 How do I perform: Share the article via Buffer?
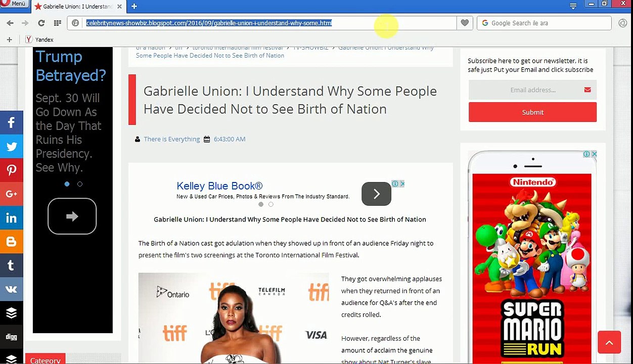(x=11, y=313)
